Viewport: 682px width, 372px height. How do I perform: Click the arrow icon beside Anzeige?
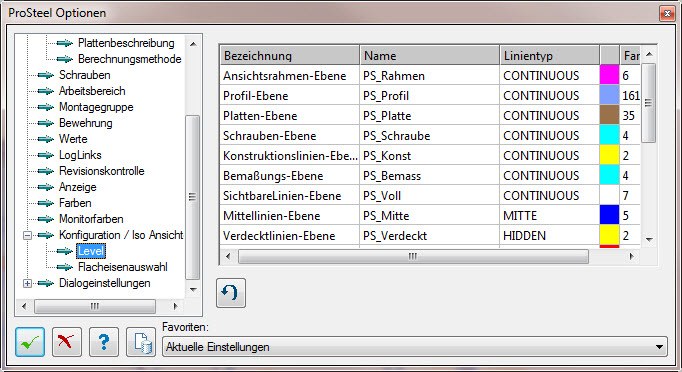[x=46, y=188]
